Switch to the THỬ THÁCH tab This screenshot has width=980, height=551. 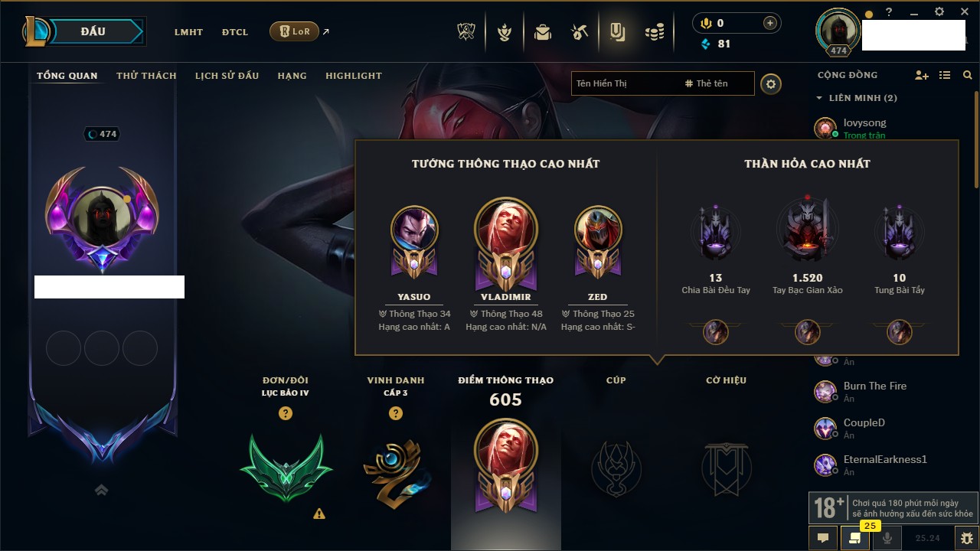click(146, 76)
